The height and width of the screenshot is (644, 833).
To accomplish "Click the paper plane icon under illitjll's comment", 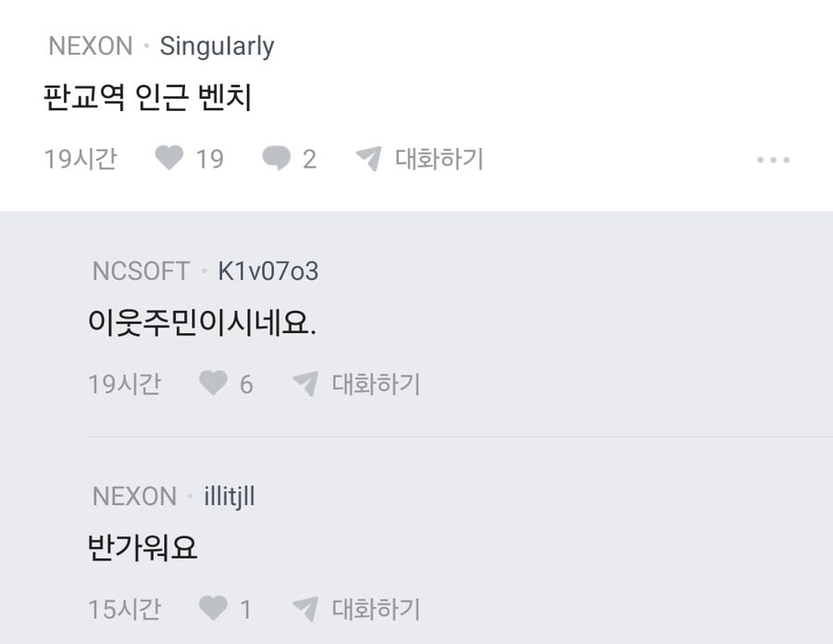I will 305,609.
